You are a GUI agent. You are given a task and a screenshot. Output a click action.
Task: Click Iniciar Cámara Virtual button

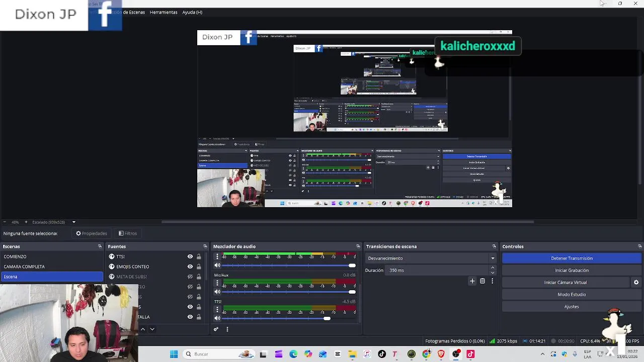tap(566, 283)
